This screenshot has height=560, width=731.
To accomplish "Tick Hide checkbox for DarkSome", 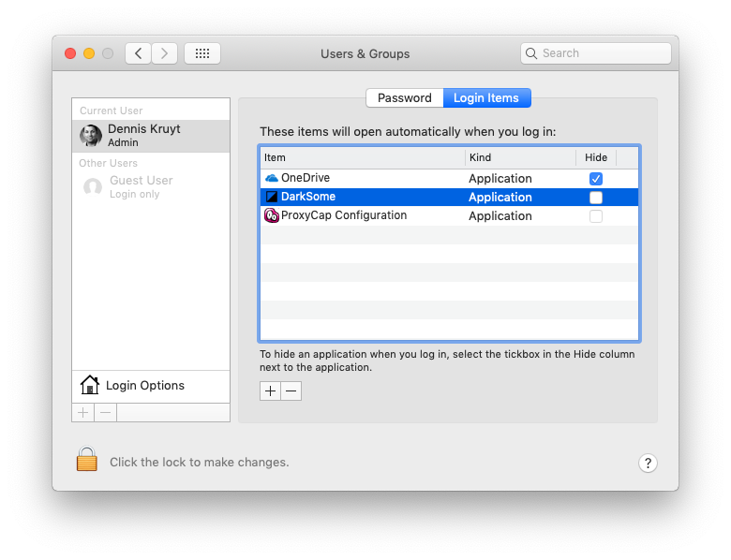I will pos(596,197).
